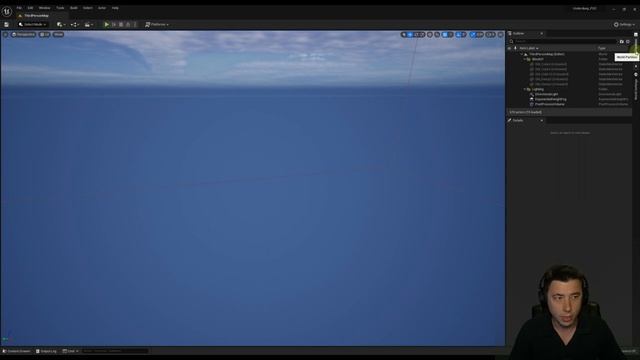Click the maximize viewport layout icon
The width and height of the screenshot is (640, 360).
pos(500,35)
